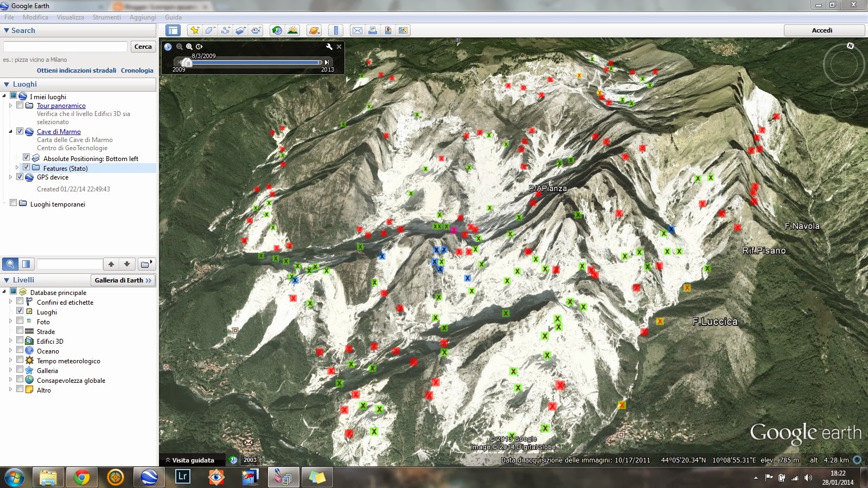Click the time slider thumb handle
Screen dimensions: 868x488
(x=187, y=62)
